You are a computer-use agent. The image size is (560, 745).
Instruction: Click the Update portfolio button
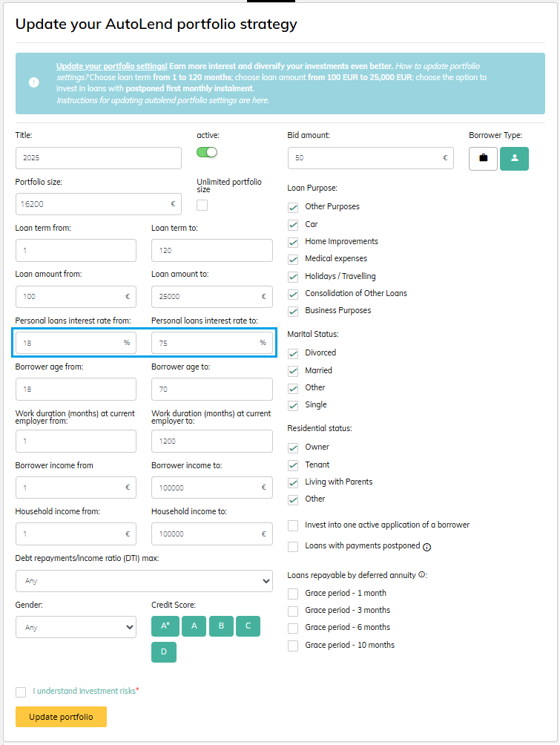pos(61,717)
